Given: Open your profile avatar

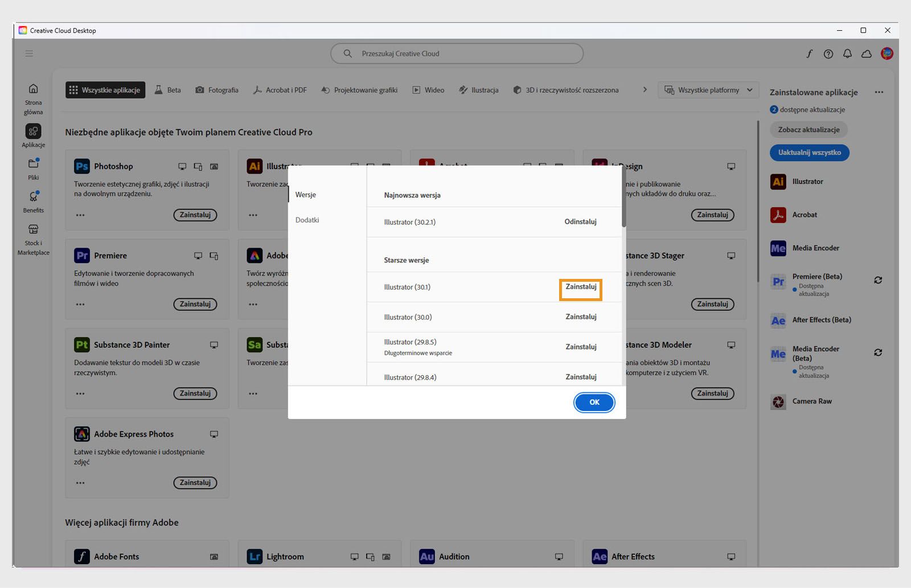Looking at the screenshot, I should [887, 54].
